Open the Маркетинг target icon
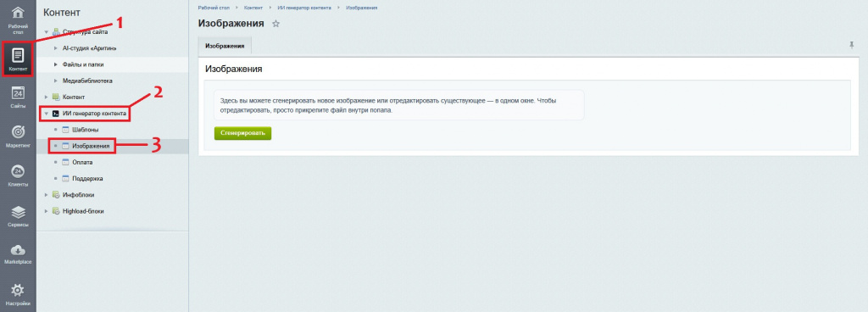Viewport: 868px width, 312px height. (18, 132)
